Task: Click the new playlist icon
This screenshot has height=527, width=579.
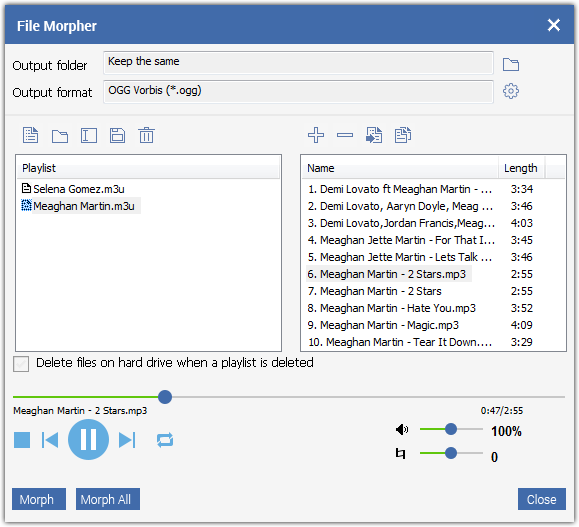Action: point(30,135)
